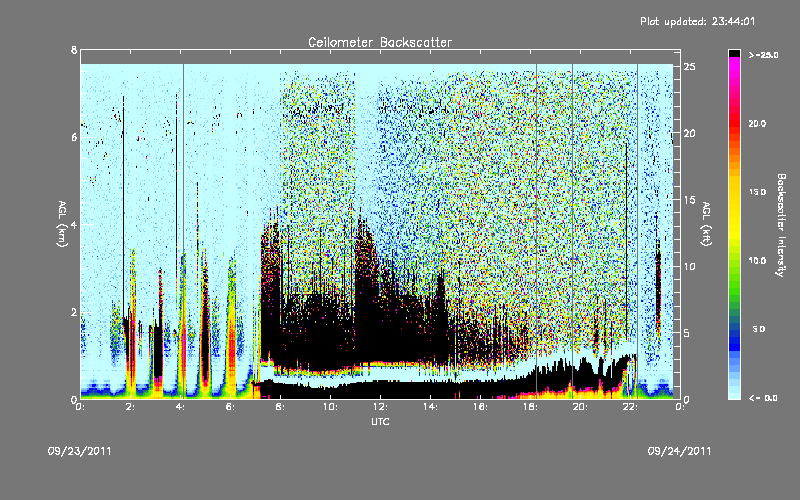Screen dimensions: 800x500
Task: Click the 4: hour tick label
Action: click(x=181, y=407)
